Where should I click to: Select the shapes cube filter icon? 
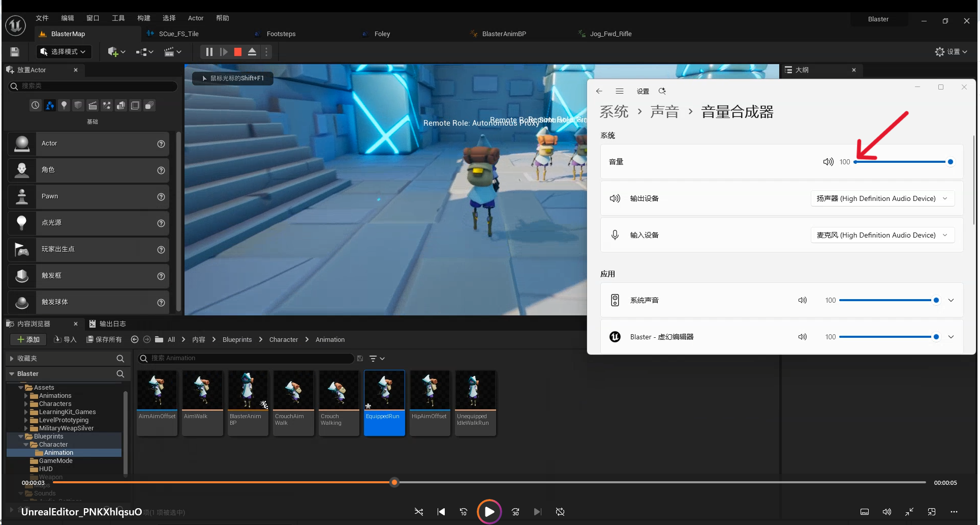78,105
